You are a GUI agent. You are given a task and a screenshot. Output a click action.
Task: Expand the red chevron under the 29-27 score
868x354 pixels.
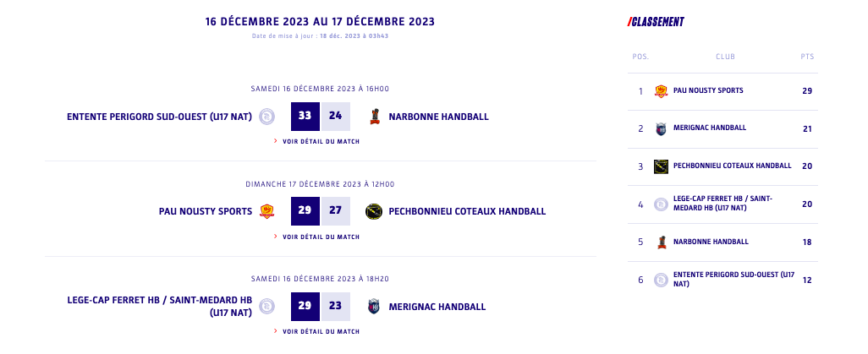coord(276,237)
